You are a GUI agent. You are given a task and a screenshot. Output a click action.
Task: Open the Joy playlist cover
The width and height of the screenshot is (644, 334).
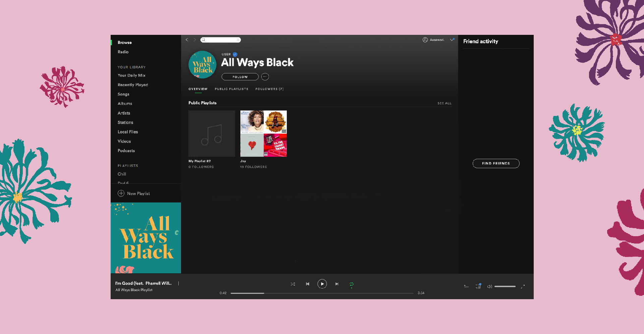pyautogui.click(x=264, y=134)
